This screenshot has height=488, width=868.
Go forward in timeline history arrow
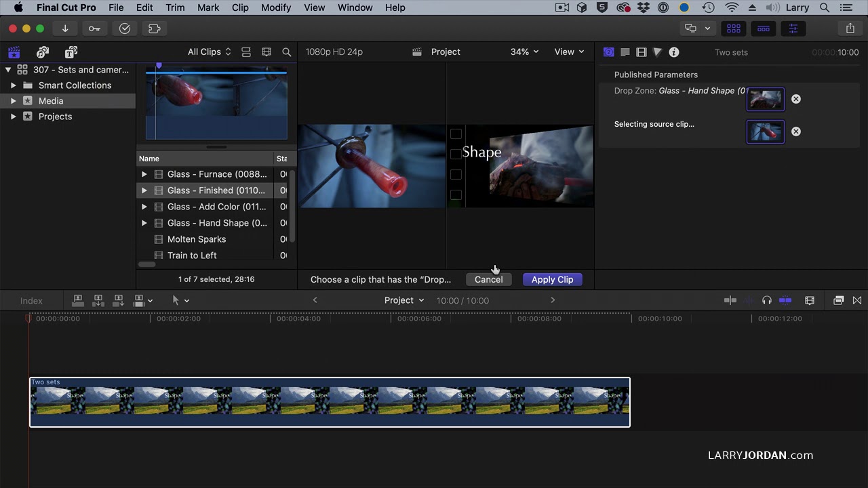553,300
